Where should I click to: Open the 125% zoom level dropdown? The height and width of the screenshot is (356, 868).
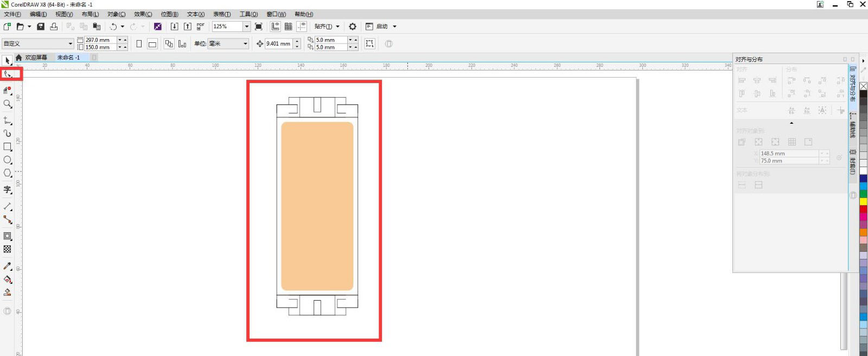click(x=246, y=27)
